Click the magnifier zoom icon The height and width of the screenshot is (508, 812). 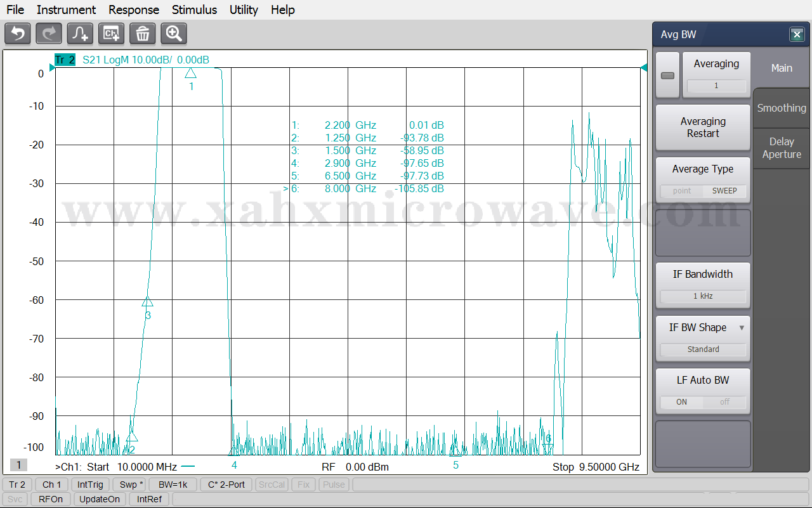click(x=173, y=34)
